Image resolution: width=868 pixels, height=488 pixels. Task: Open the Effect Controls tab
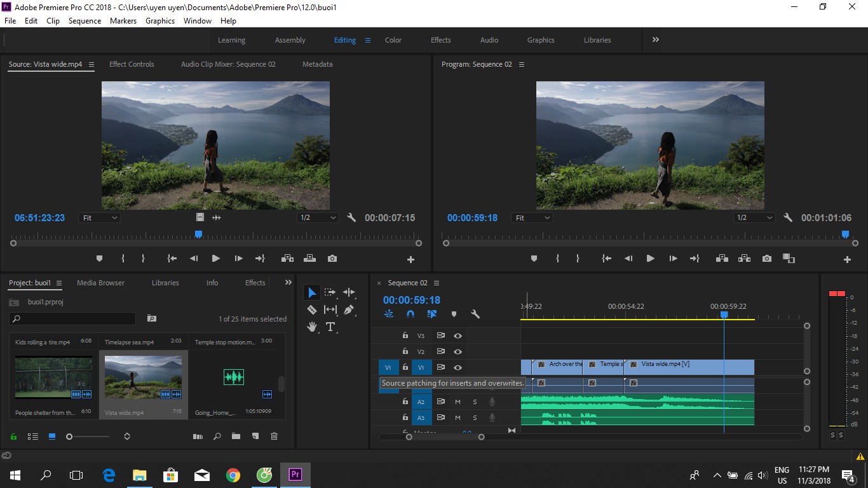[x=132, y=64]
